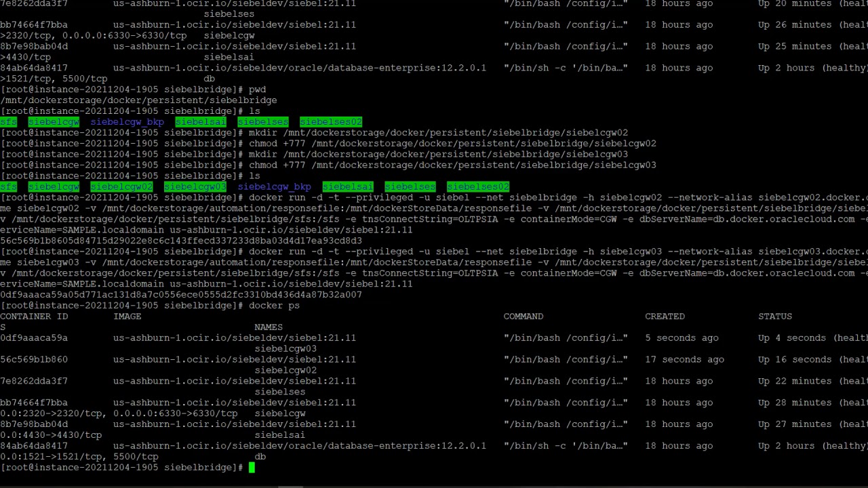Screen dimensions: 868x488
Task: Click the green terminal cursor block
Action: click(x=252, y=468)
